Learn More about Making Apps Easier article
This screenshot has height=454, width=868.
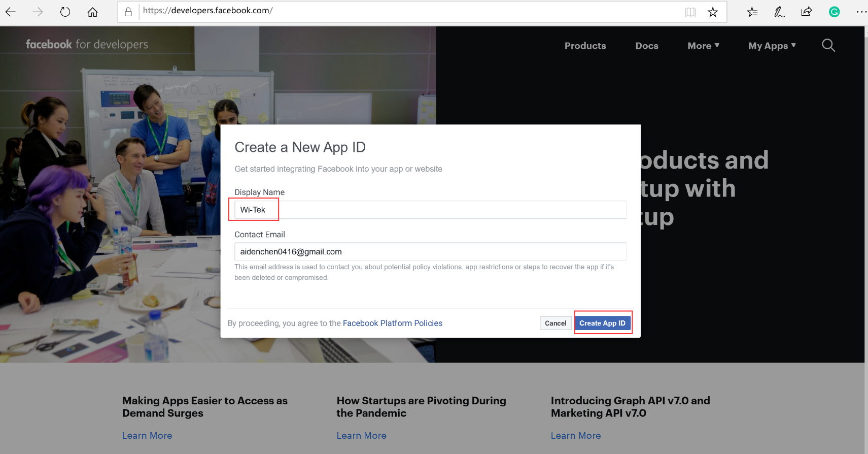pyautogui.click(x=147, y=436)
